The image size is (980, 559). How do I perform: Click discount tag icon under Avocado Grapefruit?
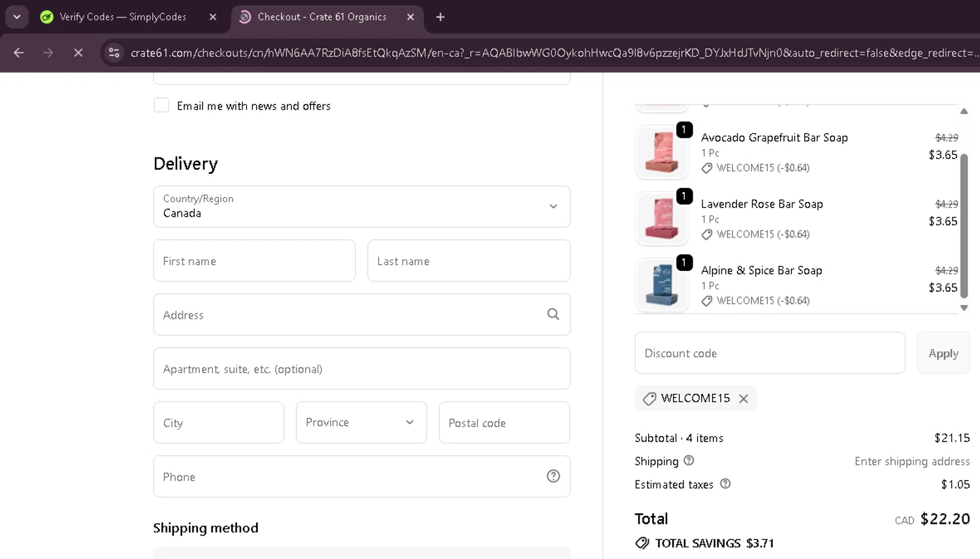tap(707, 168)
